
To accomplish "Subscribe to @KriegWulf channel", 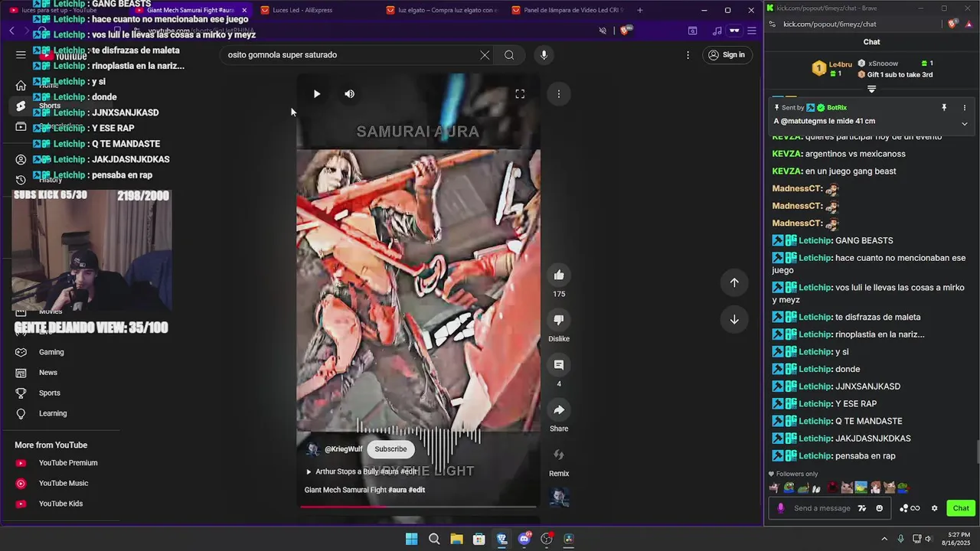I will click(x=390, y=449).
